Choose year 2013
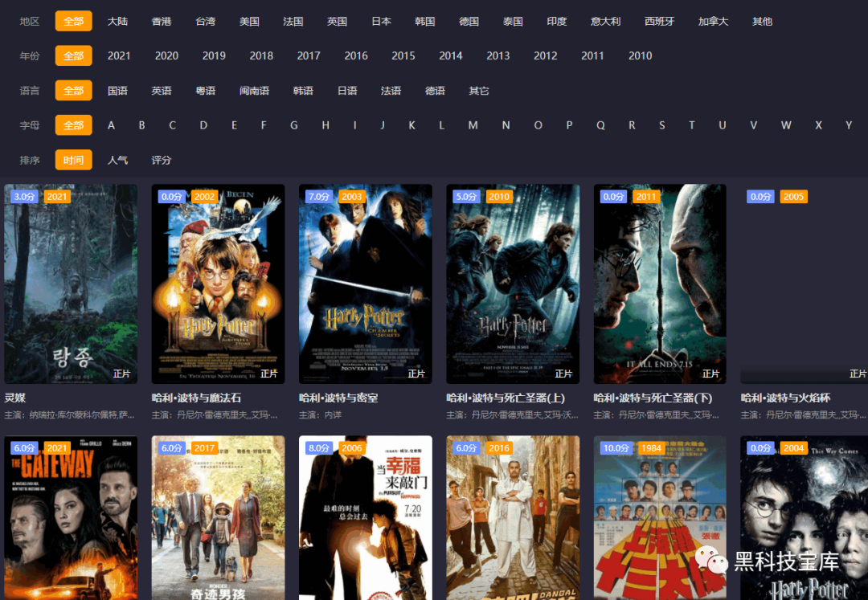Screen dimensions: 868x600 [497, 56]
